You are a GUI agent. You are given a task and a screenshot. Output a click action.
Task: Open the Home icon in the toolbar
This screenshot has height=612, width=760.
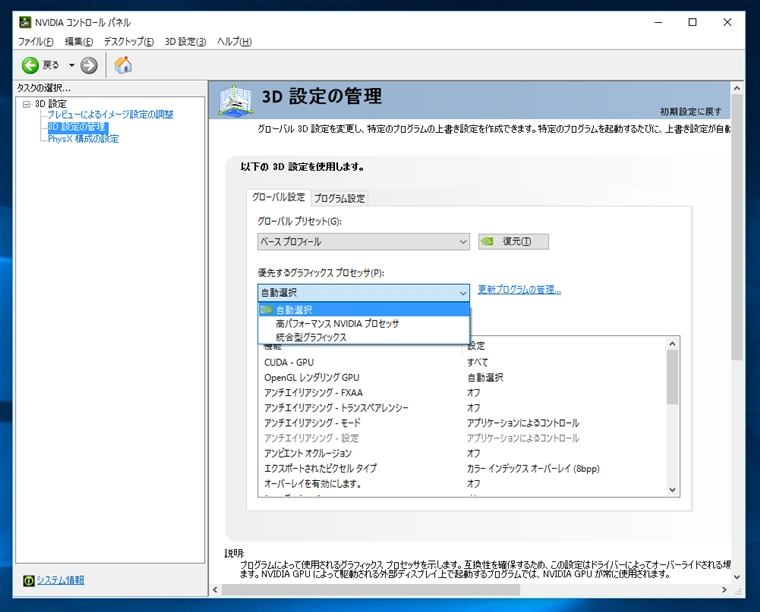(123, 65)
